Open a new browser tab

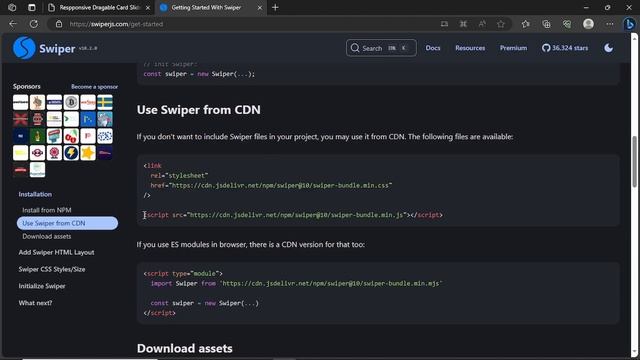pyautogui.click(x=276, y=7)
